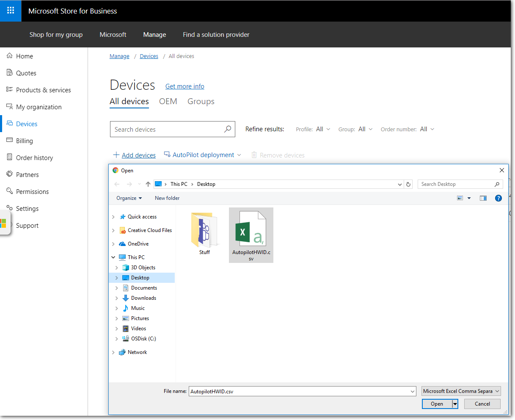Screen dimensions: 515x420
Task: Click the change view icon
Action: (460, 198)
